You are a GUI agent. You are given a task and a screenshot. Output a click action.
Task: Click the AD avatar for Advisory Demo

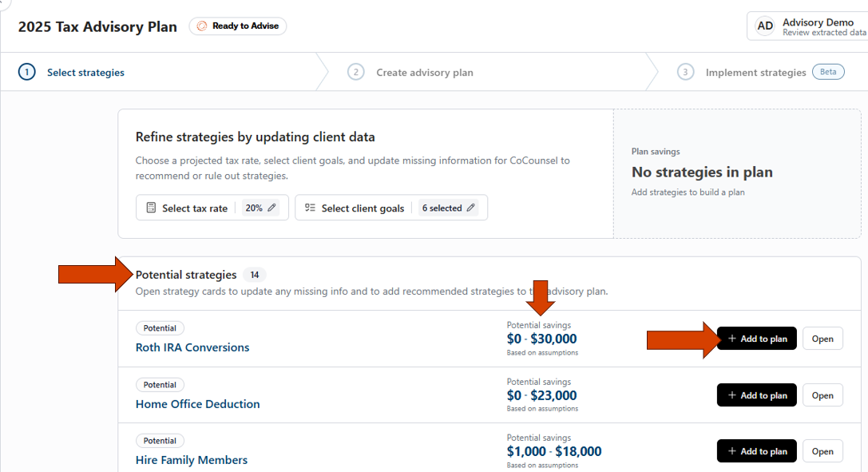(x=765, y=26)
